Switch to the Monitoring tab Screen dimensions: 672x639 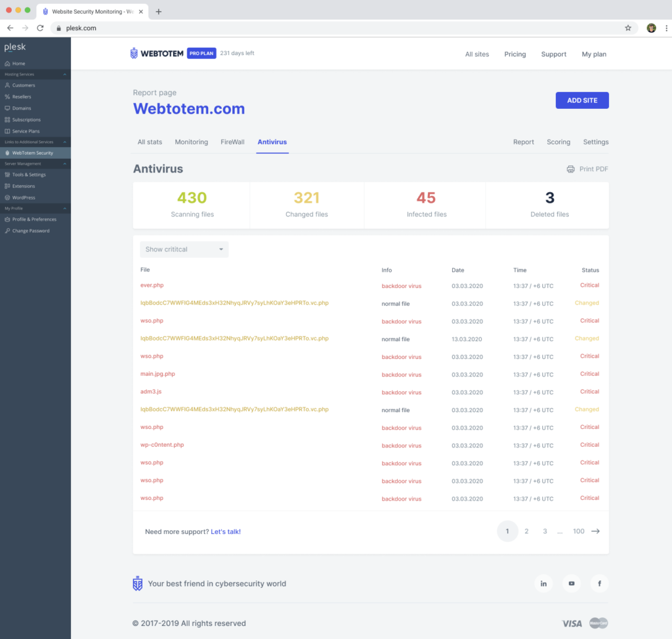[191, 142]
